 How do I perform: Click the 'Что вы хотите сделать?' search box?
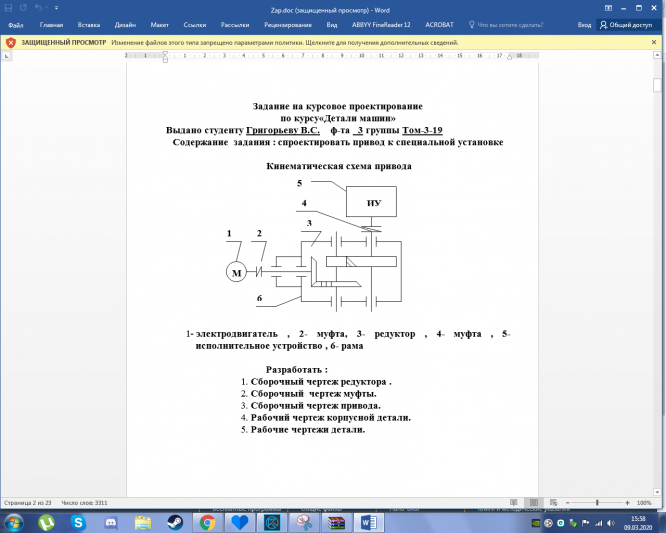[506, 25]
